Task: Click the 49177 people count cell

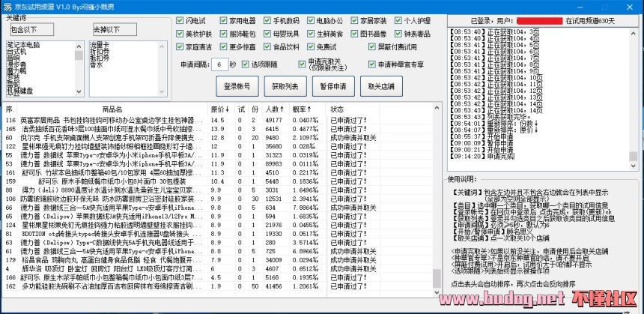Action: point(273,120)
